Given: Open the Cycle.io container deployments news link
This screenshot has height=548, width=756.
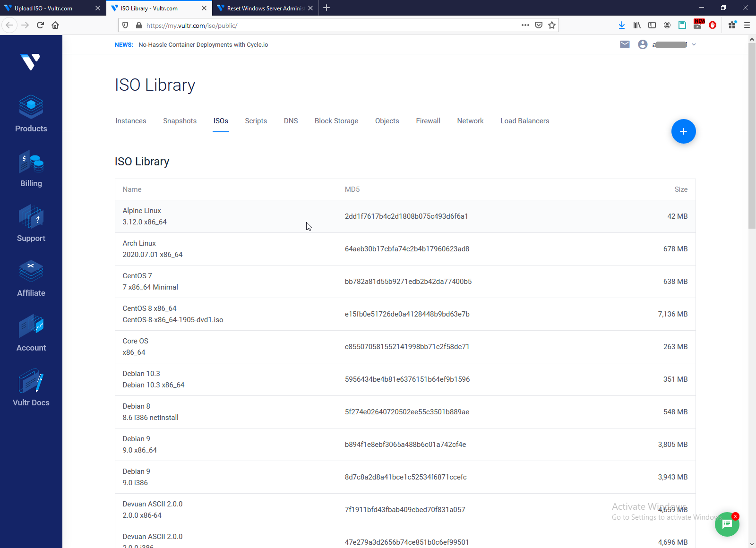Looking at the screenshot, I should point(203,45).
